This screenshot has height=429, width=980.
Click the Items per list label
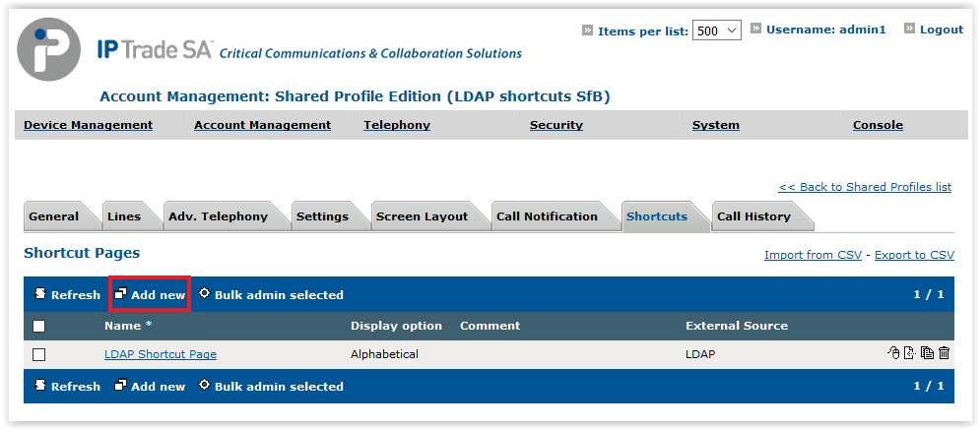click(x=643, y=31)
